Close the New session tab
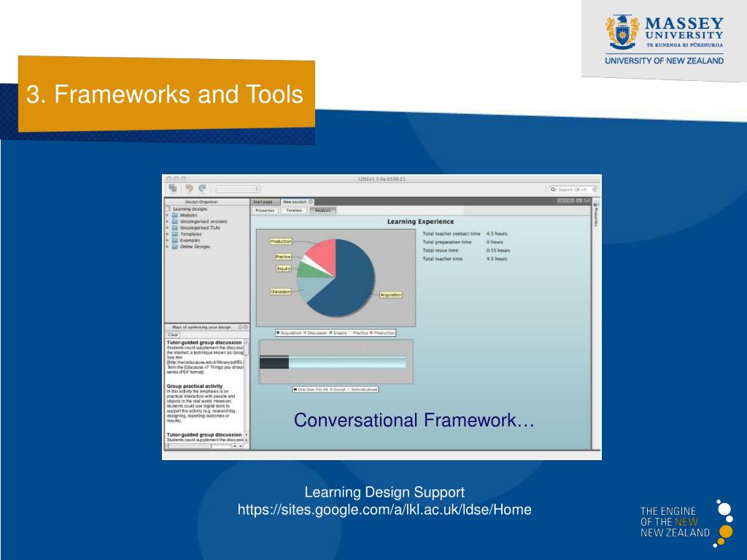Viewport: 747px width, 560px height. point(311,202)
